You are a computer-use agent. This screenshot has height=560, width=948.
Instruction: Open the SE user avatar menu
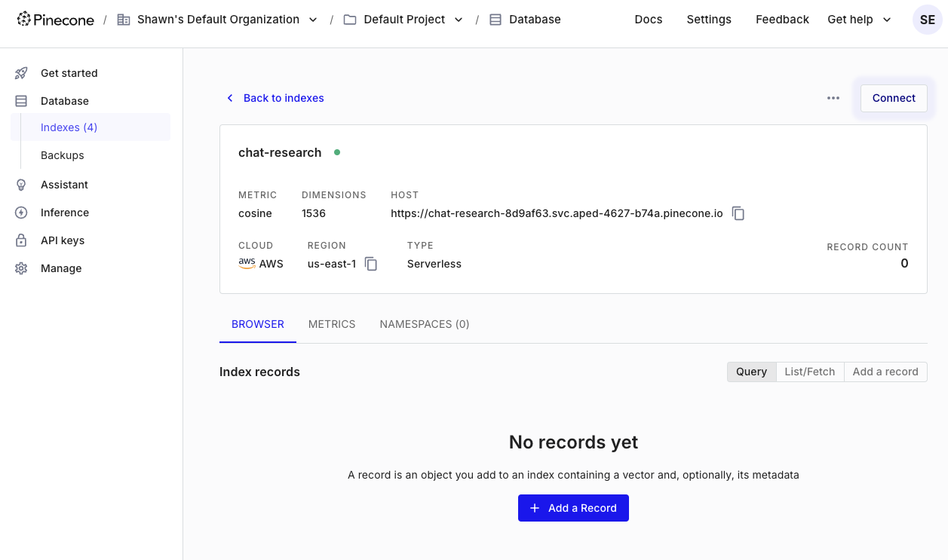click(x=927, y=20)
